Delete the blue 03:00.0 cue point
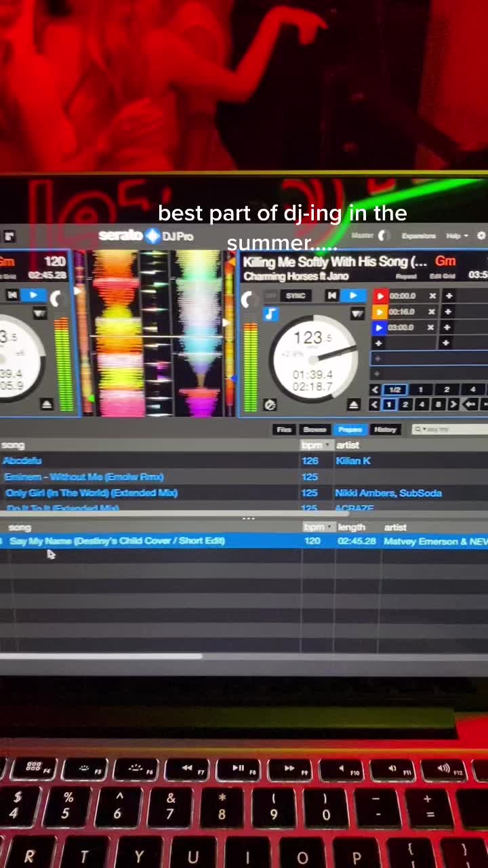Screen dimensions: 488x868 [432, 328]
